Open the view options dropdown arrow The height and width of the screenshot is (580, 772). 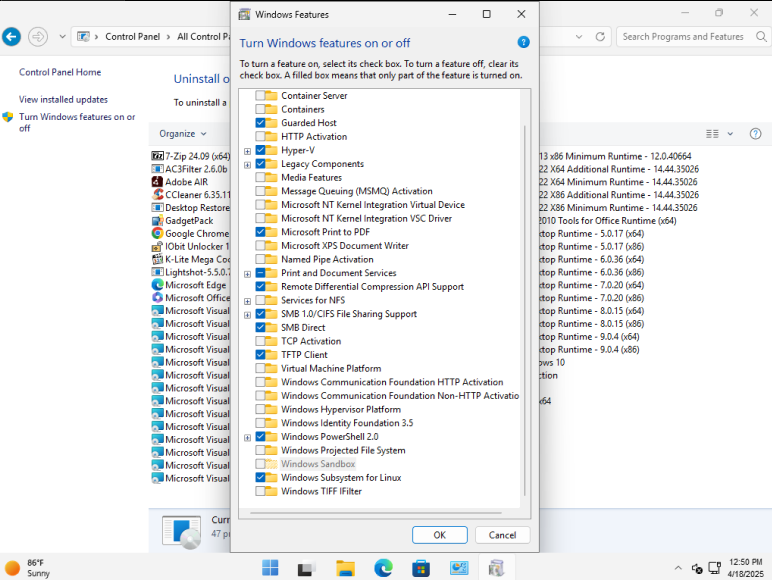[730, 133]
